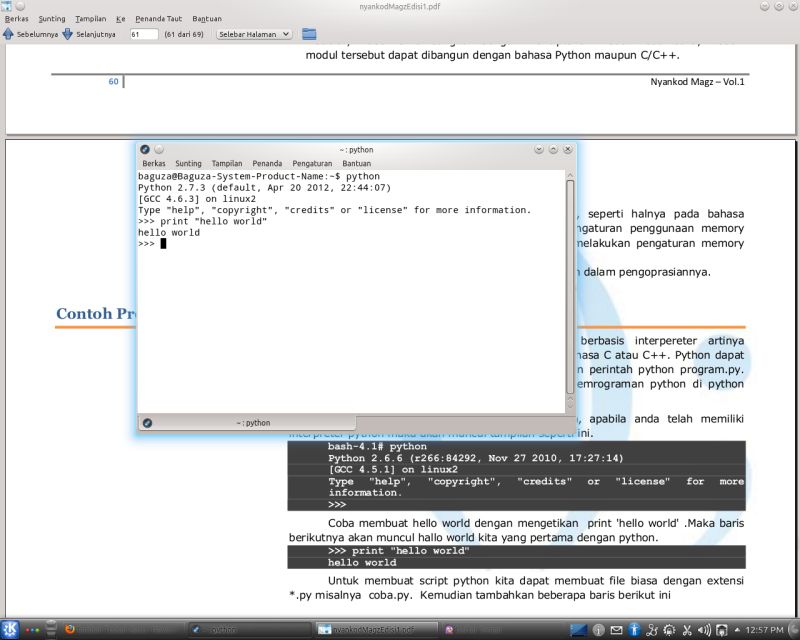Open Berkas menu in PDF viewer
The height and width of the screenshot is (640, 800).
click(16, 19)
